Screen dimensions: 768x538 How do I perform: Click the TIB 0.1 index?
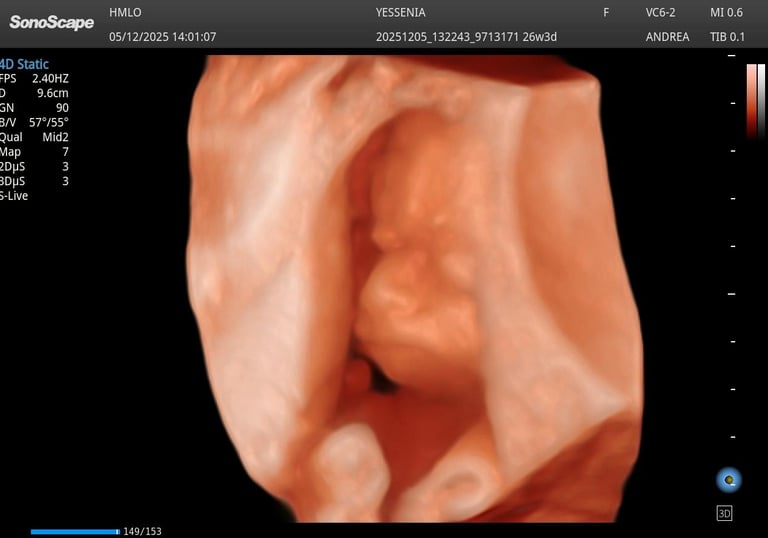click(x=727, y=37)
